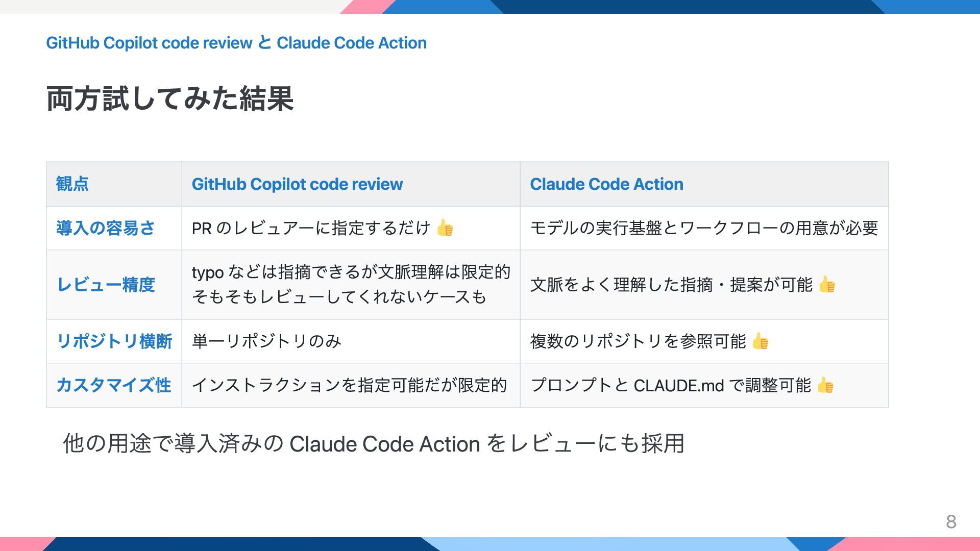Click the リポジトリ横断 row label
The height and width of the screenshot is (551, 980).
coord(114,341)
